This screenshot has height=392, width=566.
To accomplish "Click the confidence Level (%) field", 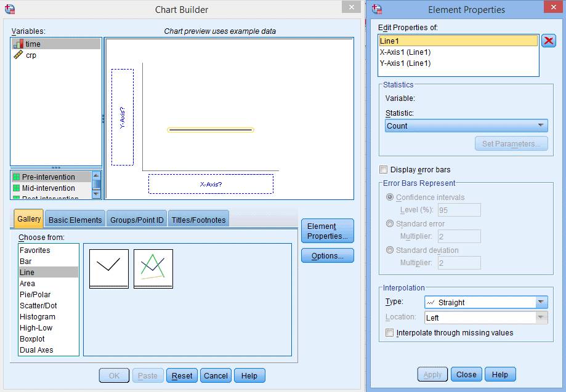I will (x=459, y=210).
